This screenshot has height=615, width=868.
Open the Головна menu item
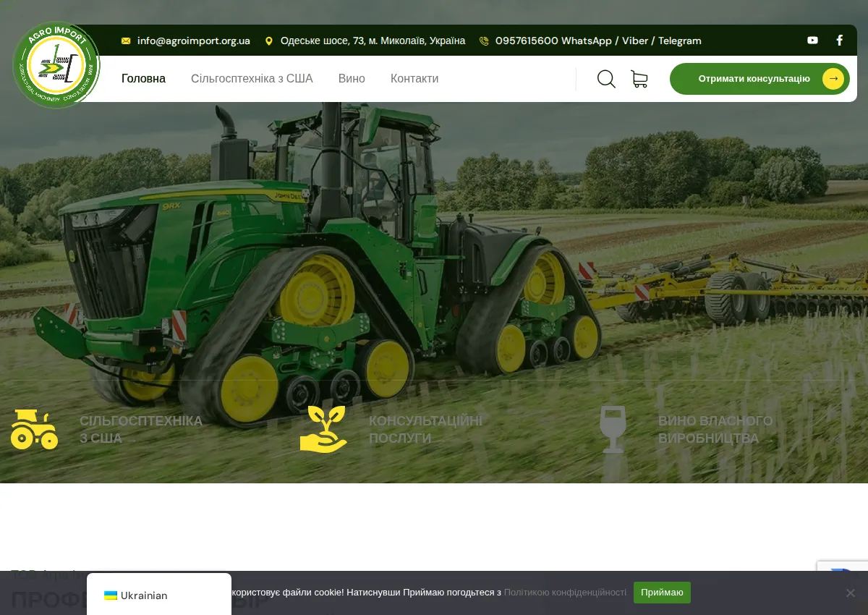[x=143, y=79]
